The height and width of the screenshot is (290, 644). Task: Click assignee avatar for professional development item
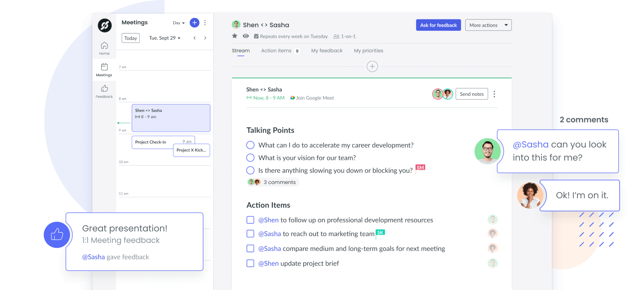[493, 219]
